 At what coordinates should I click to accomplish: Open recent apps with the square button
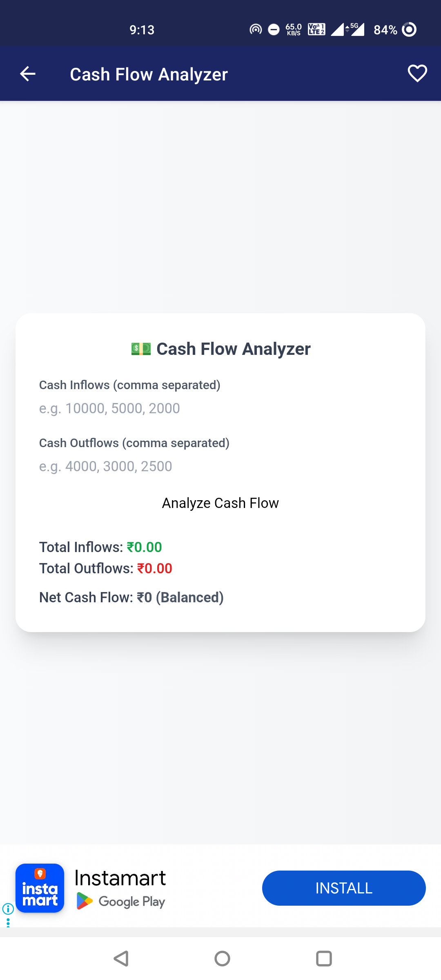(324, 958)
